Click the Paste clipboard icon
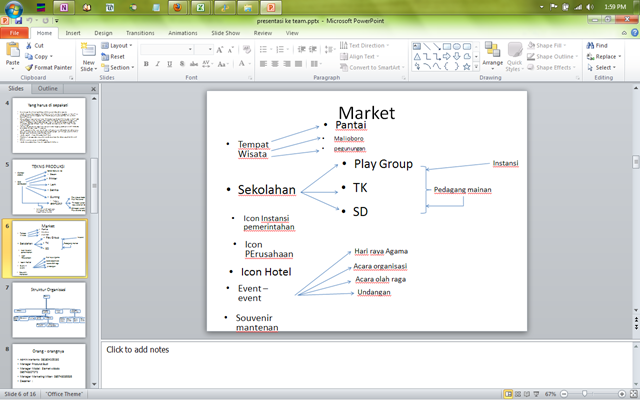640x400 pixels. pos(12,50)
